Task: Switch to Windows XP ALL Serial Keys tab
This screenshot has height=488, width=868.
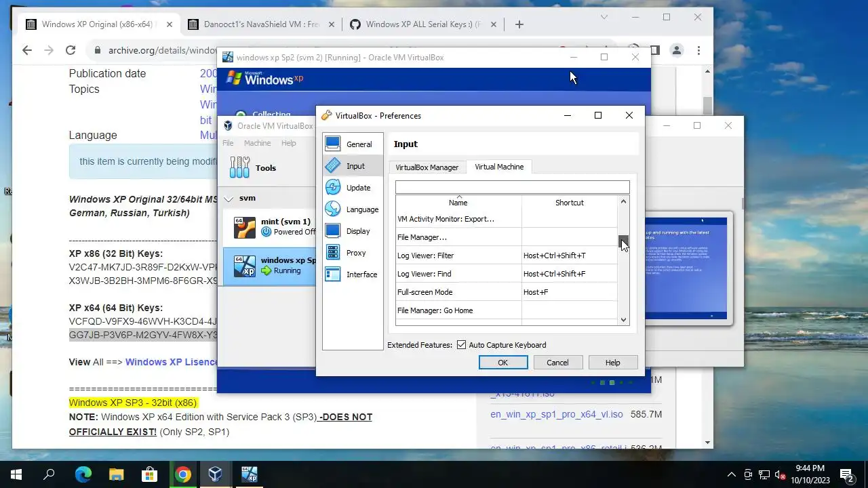Action: (x=424, y=24)
